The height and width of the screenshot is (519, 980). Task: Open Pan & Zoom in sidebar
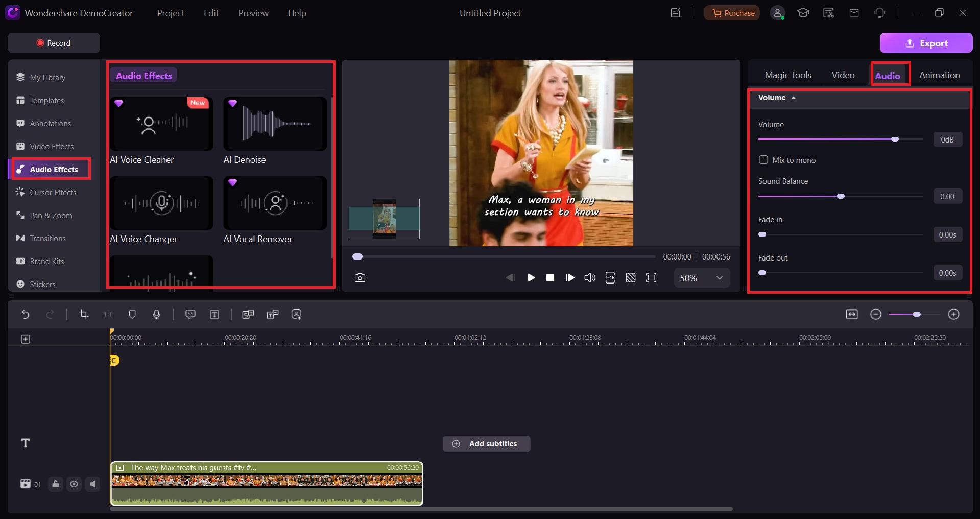[51, 215]
